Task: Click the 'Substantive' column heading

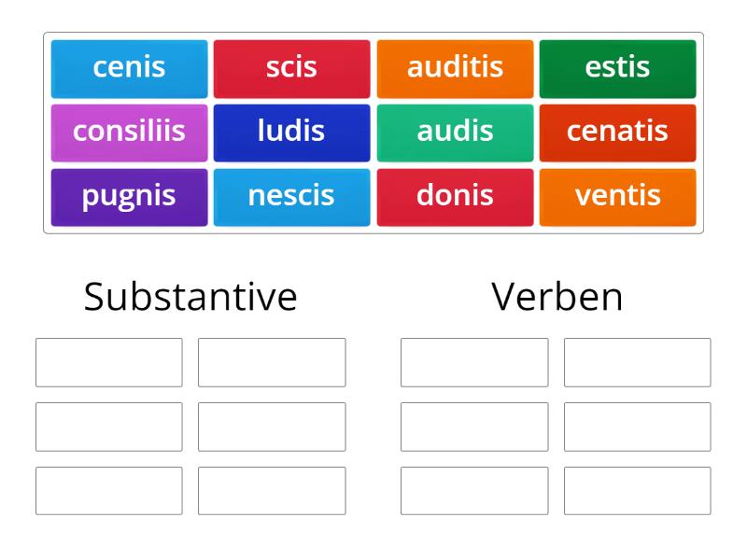Action: (190, 297)
